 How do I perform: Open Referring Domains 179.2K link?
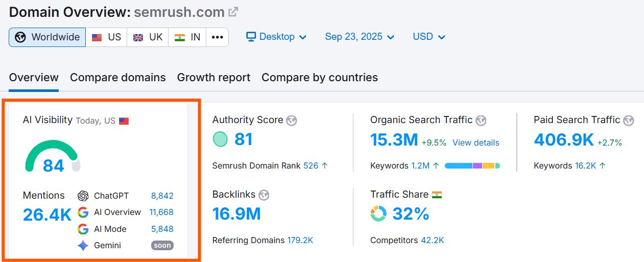click(x=300, y=240)
